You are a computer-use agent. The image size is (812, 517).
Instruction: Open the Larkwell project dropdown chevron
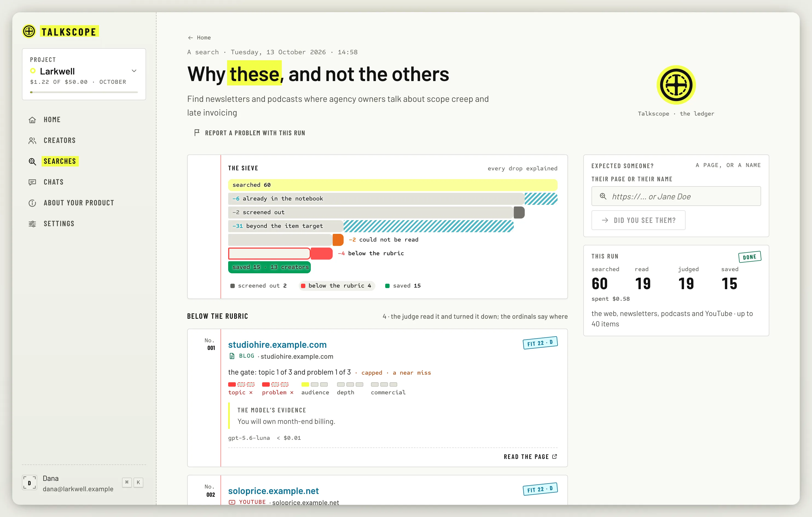tap(134, 71)
